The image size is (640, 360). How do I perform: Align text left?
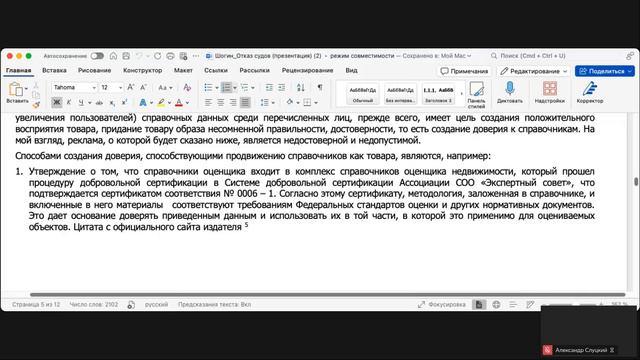pyautogui.click(x=208, y=102)
